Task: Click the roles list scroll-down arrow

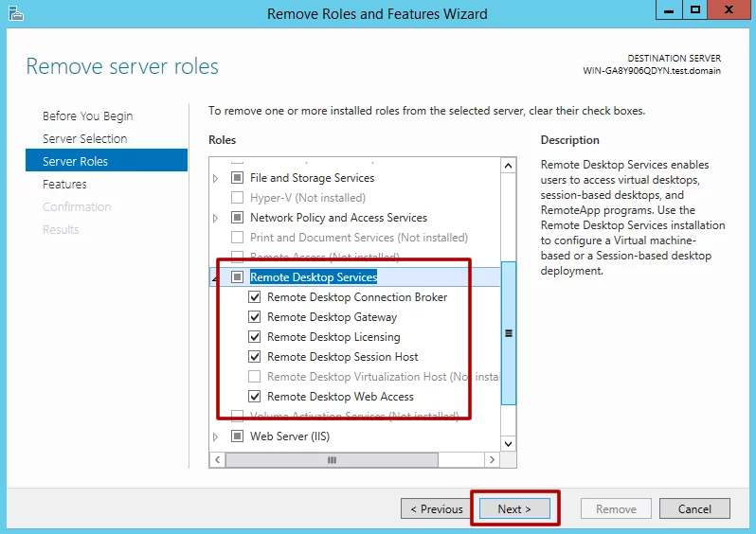Action: coord(508,443)
